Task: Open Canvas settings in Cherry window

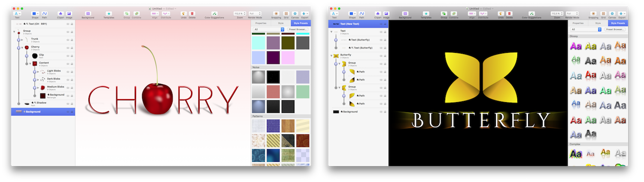Action: tap(295, 14)
